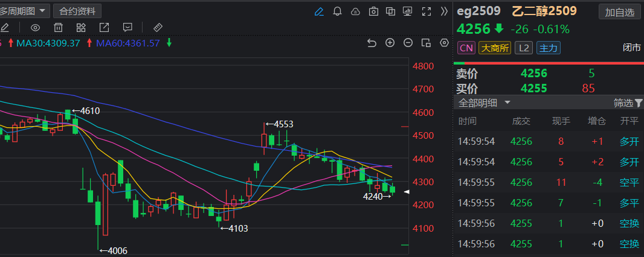Open the 多周期图 dropdown
644x257 pixels.
point(24,11)
